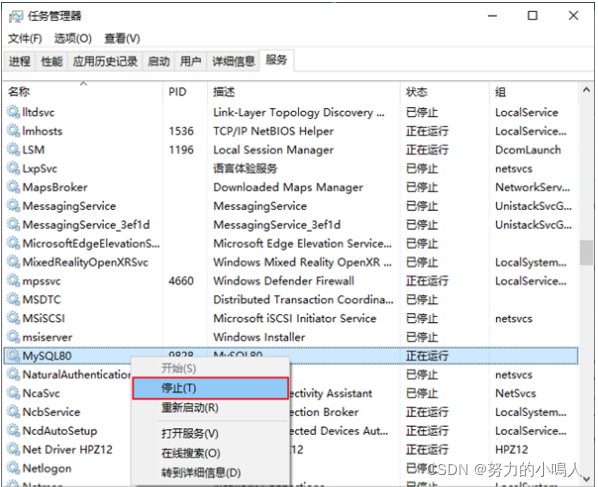Click the scrollbar up arrow
This screenshot has height=487, width=598.
point(587,90)
